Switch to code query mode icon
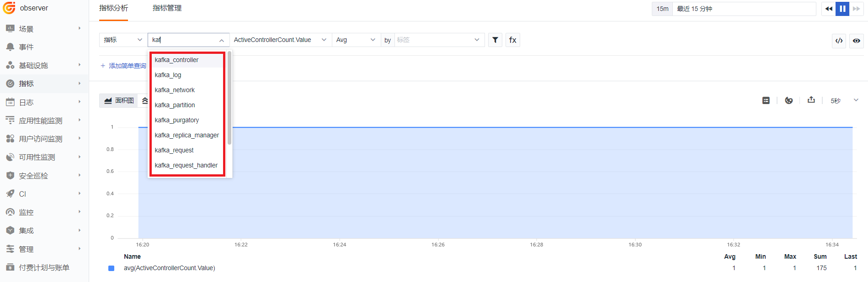868x282 pixels. click(x=839, y=41)
